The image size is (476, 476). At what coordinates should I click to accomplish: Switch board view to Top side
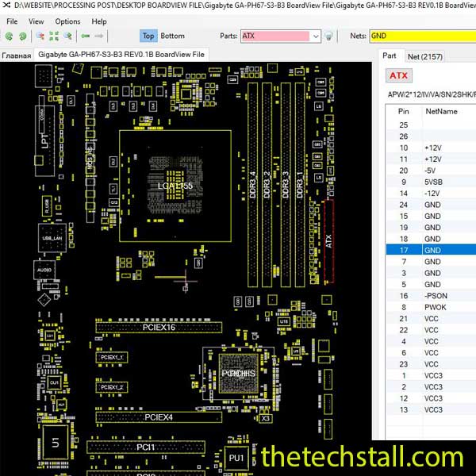coord(148,36)
